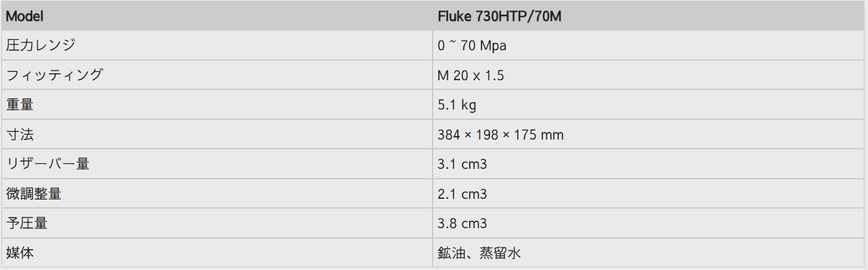Click the 予圧量 row label
The width and height of the screenshot is (868, 270).
tap(27, 223)
